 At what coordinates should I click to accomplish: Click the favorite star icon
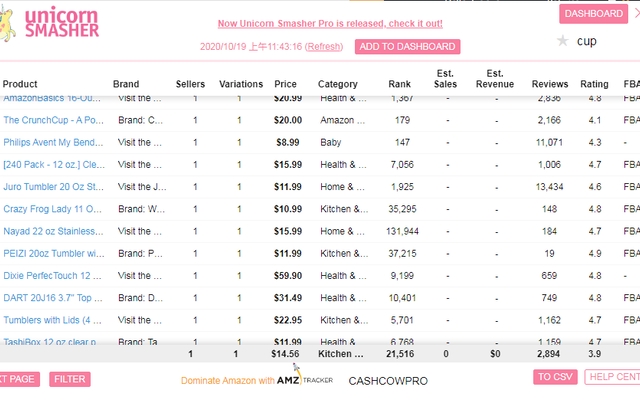[x=562, y=41]
